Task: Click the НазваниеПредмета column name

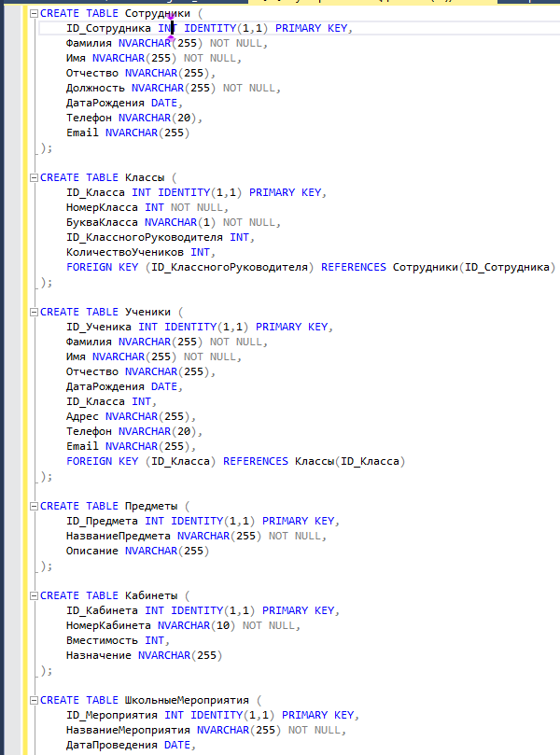Action: point(118,536)
